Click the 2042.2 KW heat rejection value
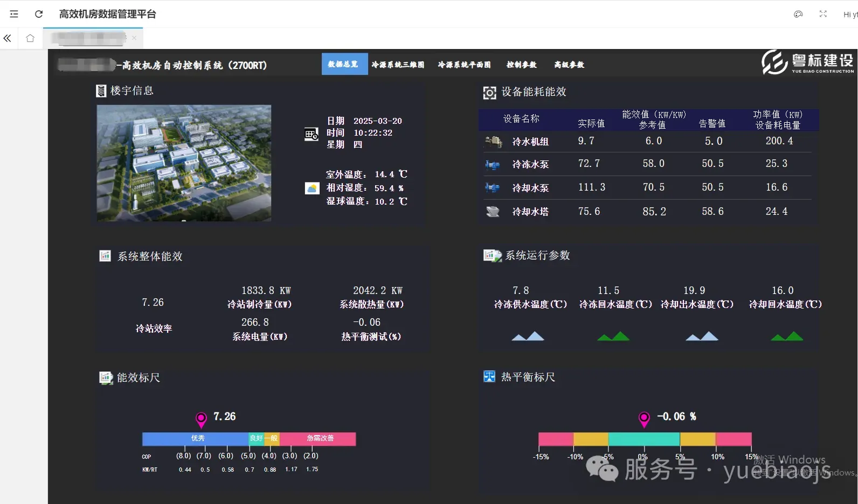The width and height of the screenshot is (858, 504). click(x=378, y=291)
